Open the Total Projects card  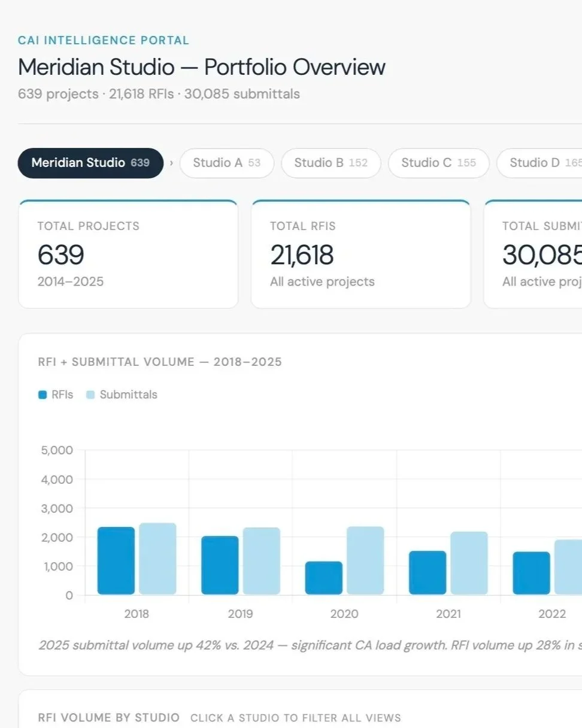click(x=128, y=254)
